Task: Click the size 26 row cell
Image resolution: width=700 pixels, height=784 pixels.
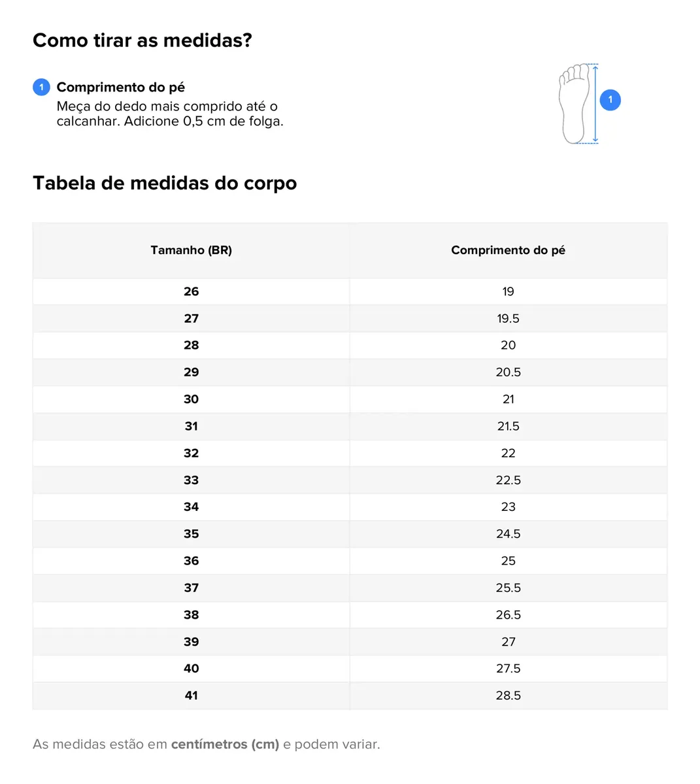Action: pos(192,291)
